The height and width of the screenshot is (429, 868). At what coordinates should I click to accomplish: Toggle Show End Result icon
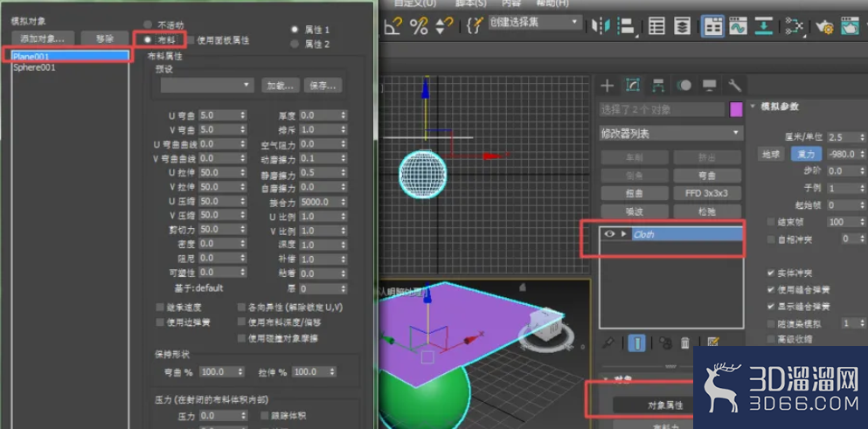click(x=636, y=343)
